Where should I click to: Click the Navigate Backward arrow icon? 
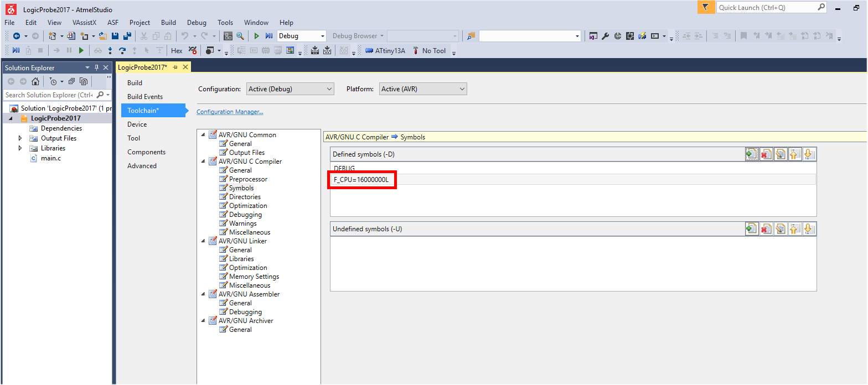coord(16,36)
